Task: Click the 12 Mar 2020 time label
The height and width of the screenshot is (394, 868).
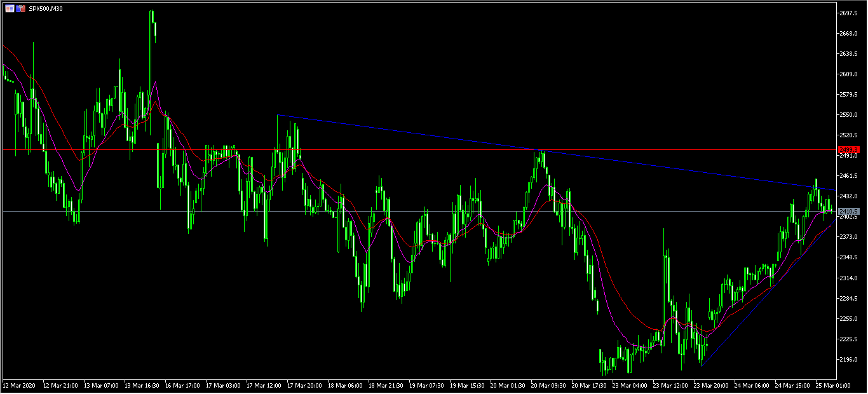Action: (x=18, y=385)
